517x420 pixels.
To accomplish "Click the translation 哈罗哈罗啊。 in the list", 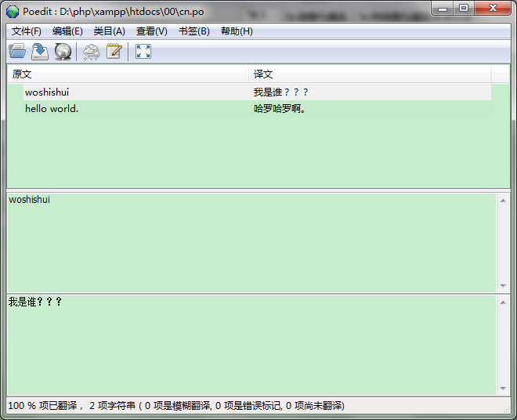I will pyautogui.click(x=280, y=109).
